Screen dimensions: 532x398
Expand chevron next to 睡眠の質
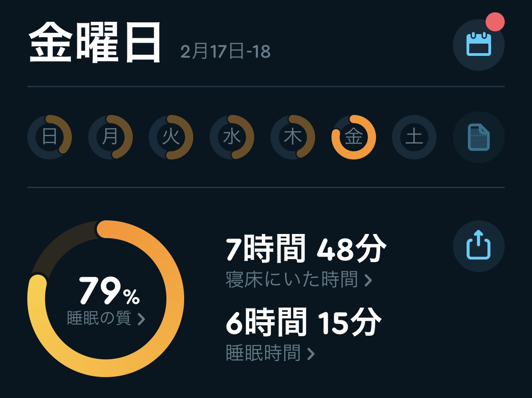141,319
